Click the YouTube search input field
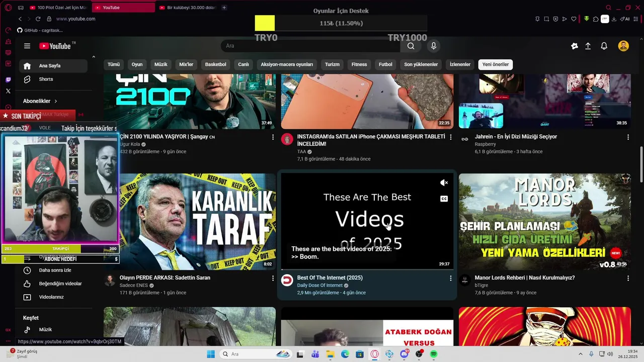The height and width of the screenshot is (362, 644). pos(310,46)
